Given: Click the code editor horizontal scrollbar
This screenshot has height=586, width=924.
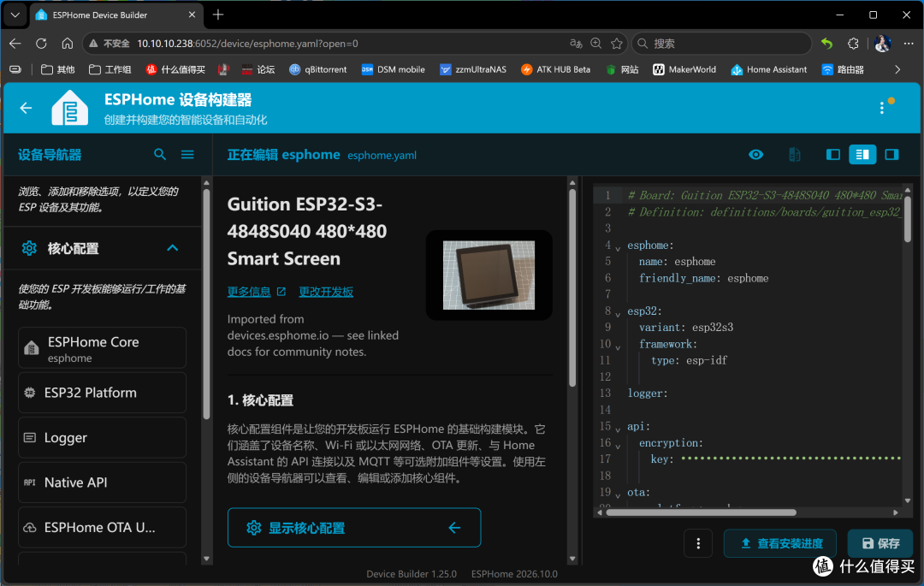Looking at the screenshot, I should pos(702,512).
